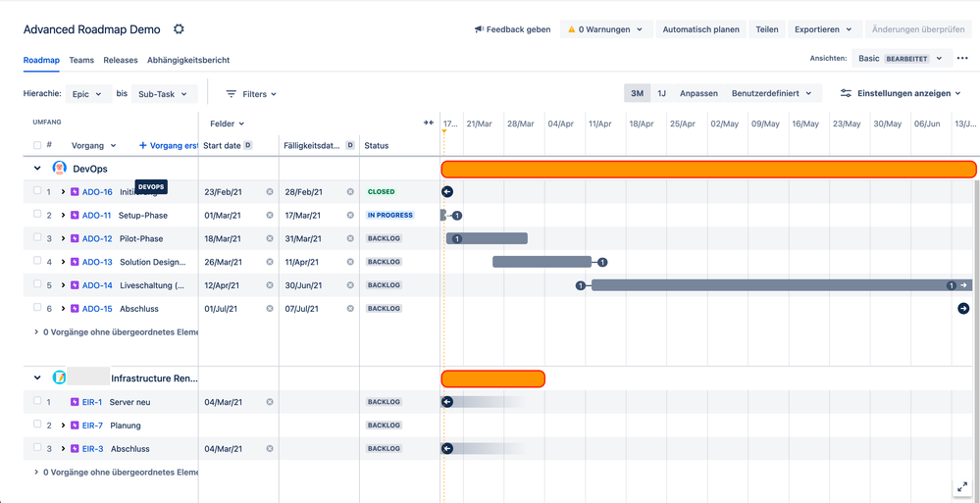Viewport: 980px width, 503px height.
Task: Click gray Pilot-Phase schedule bar
Action: tap(487, 238)
